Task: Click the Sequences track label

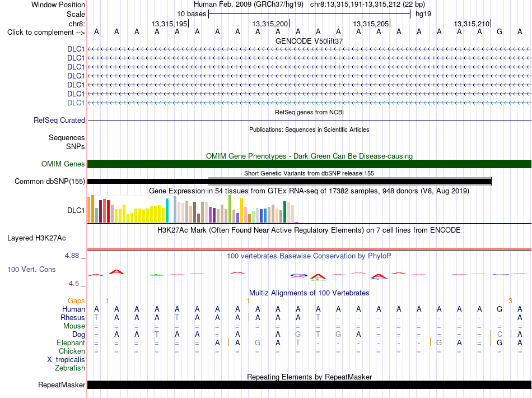Action: [x=67, y=137]
